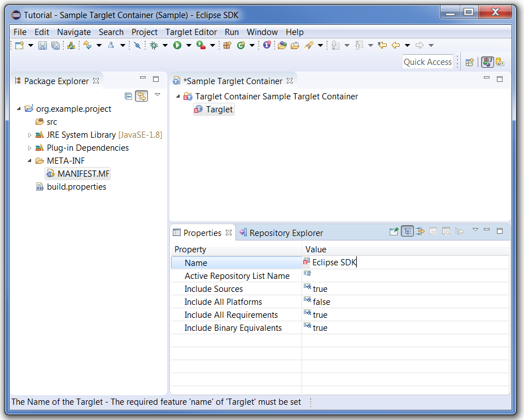Open the Navigate menu
This screenshot has height=420, width=524.
tap(74, 32)
